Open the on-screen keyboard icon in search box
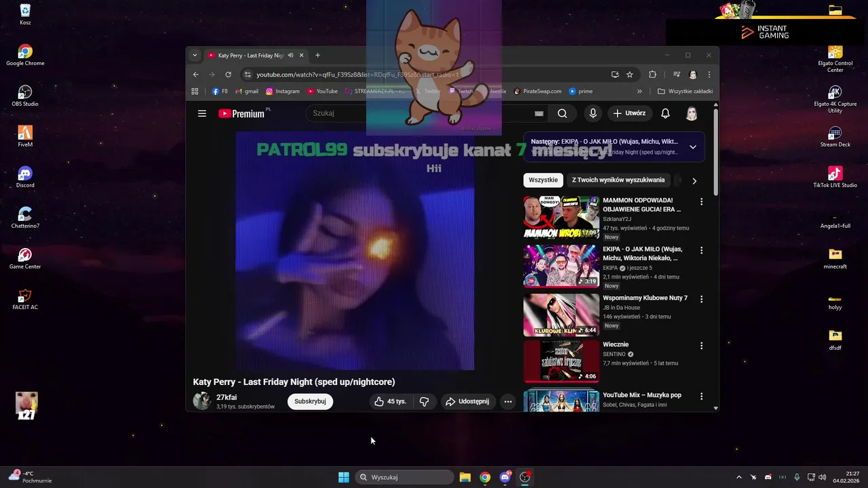 point(539,113)
